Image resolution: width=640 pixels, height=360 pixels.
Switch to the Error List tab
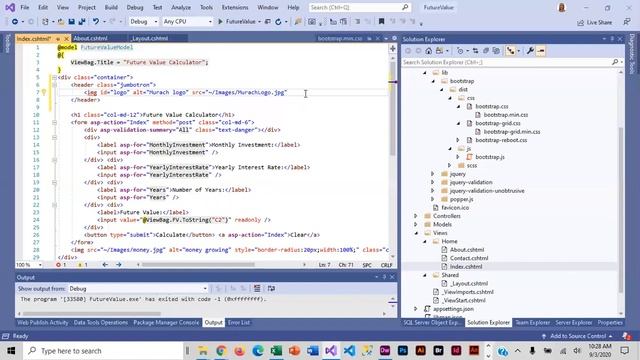[x=239, y=322]
